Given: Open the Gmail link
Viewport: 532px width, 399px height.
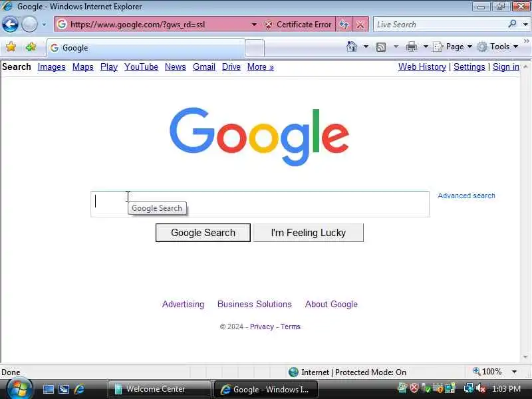Looking at the screenshot, I should 204,67.
